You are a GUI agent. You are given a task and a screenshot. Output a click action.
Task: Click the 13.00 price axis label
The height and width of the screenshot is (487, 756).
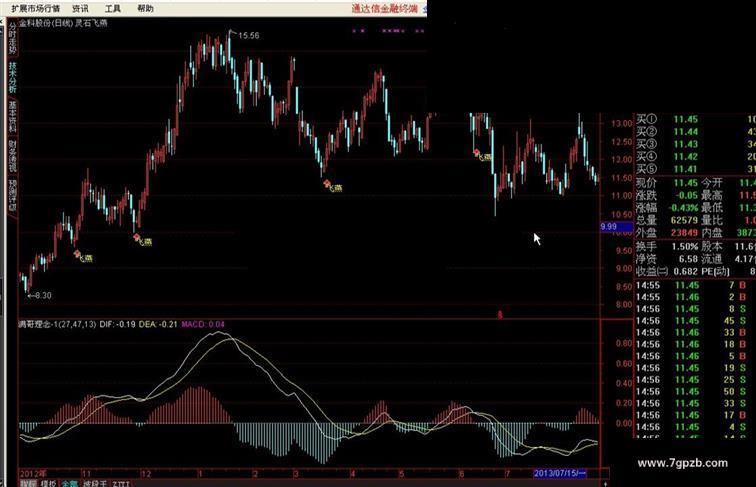(621, 123)
